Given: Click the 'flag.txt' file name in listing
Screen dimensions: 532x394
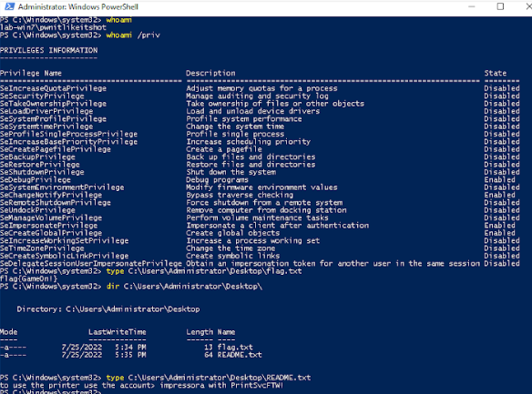Looking at the screenshot, I should (235, 348).
